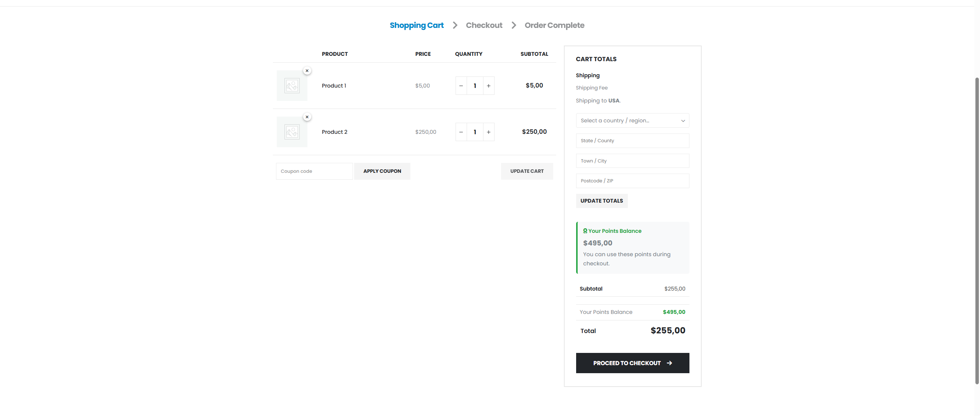This screenshot has height=416, width=980.
Task: Click the remove icon for Product 2
Action: pos(307,117)
